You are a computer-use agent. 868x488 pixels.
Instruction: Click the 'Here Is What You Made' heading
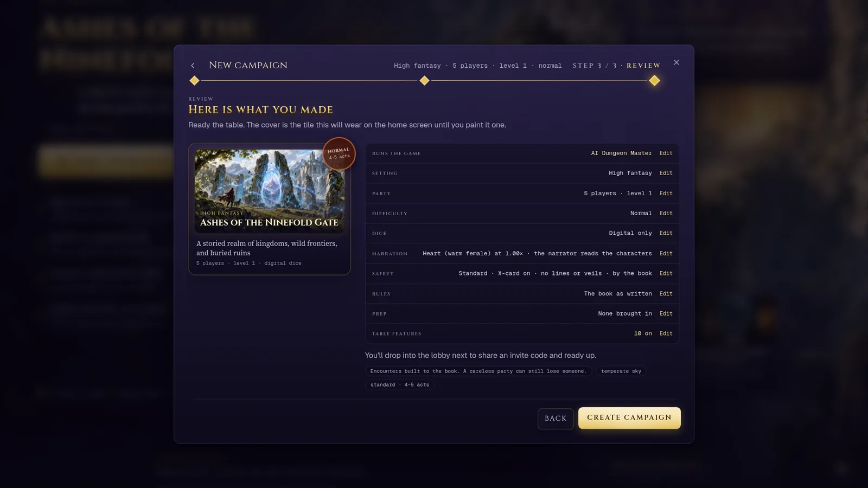pos(260,110)
